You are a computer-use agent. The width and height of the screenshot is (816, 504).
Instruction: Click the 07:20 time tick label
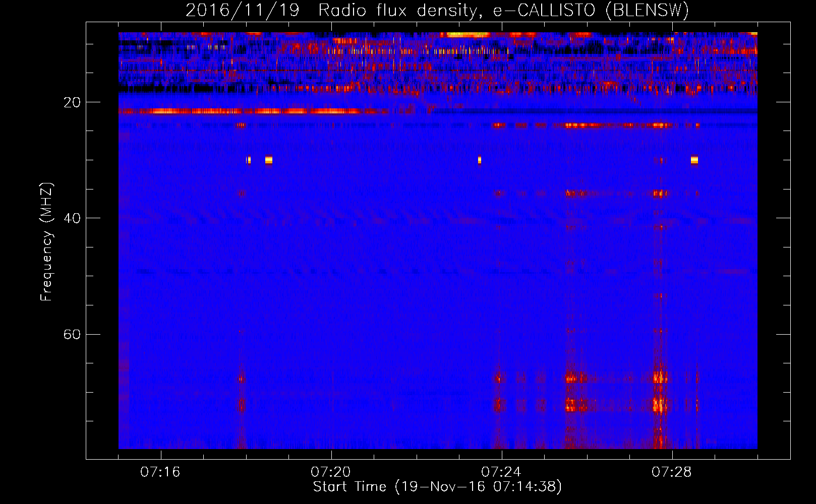[x=331, y=472]
